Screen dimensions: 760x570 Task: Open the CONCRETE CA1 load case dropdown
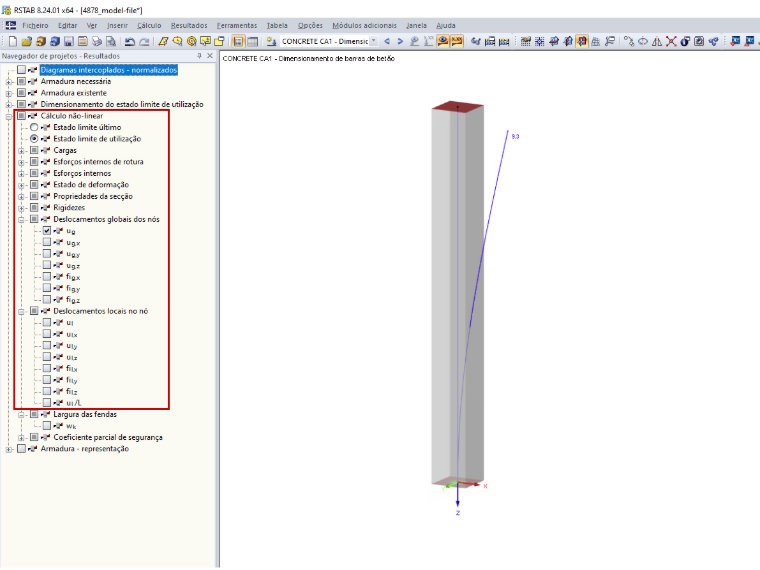(374, 41)
